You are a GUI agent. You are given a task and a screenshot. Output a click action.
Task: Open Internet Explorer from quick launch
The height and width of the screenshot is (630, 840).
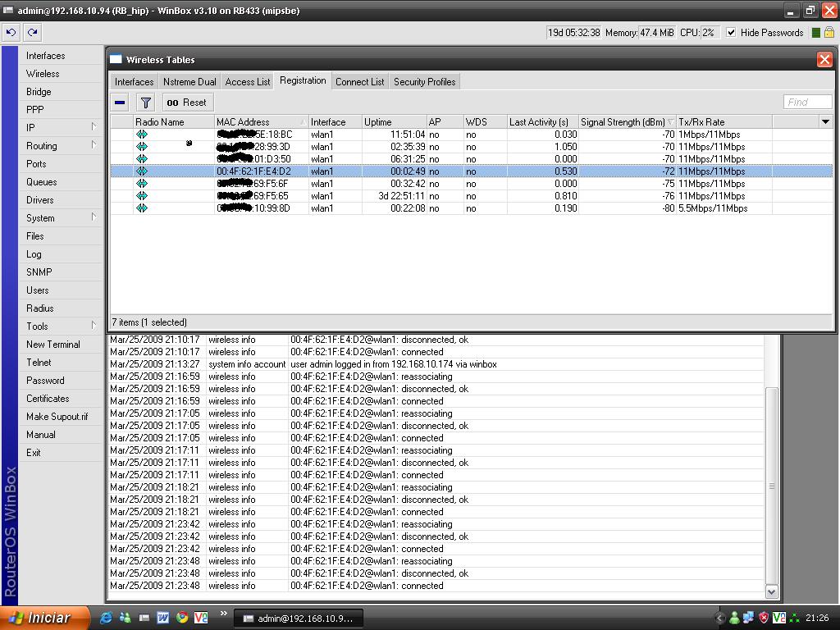click(106, 618)
